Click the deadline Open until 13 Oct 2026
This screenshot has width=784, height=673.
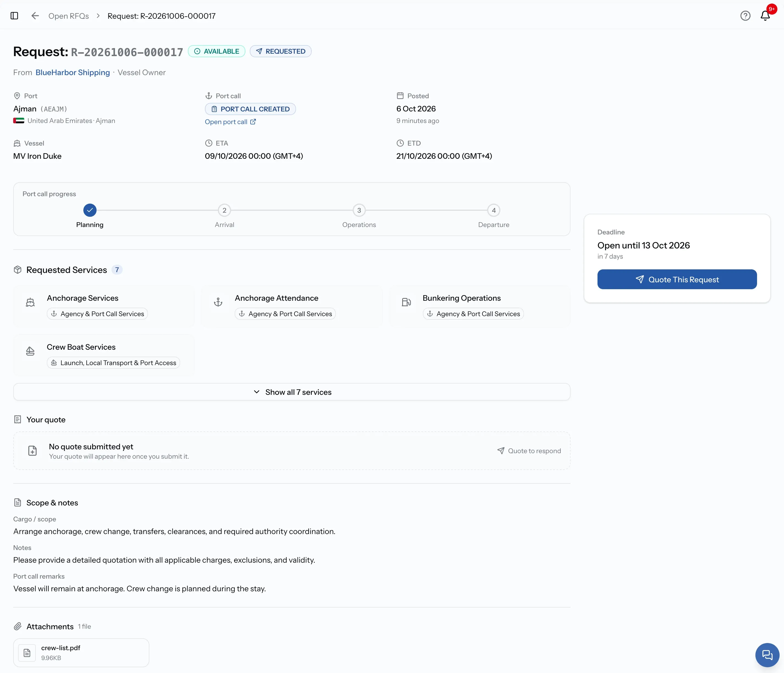[x=643, y=245]
